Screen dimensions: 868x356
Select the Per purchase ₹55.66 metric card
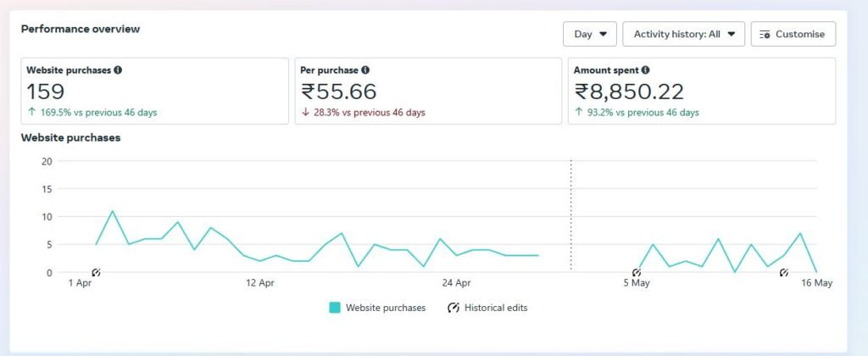click(x=428, y=92)
